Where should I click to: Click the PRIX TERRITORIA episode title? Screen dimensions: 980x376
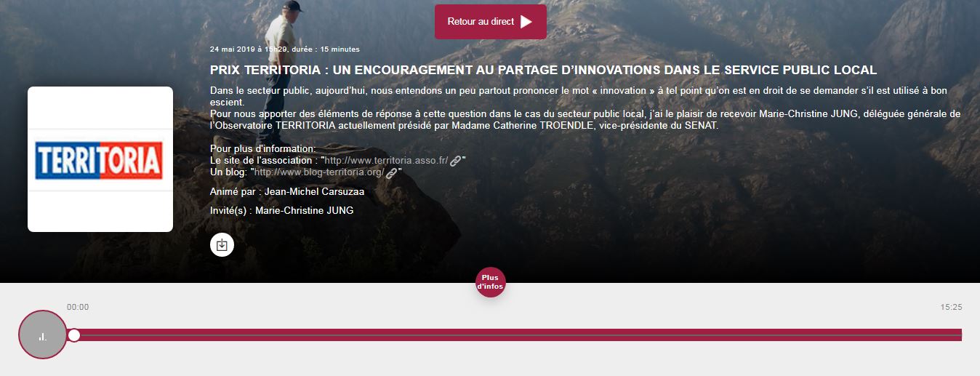[544, 70]
